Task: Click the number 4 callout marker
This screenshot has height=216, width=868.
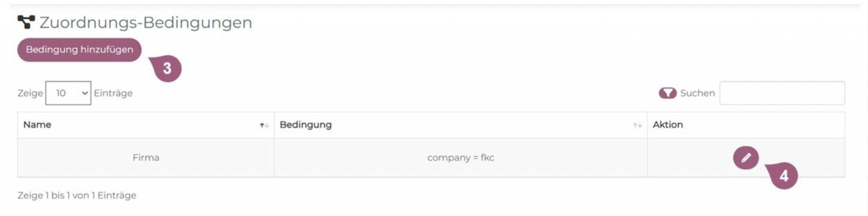Action: tap(784, 176)
